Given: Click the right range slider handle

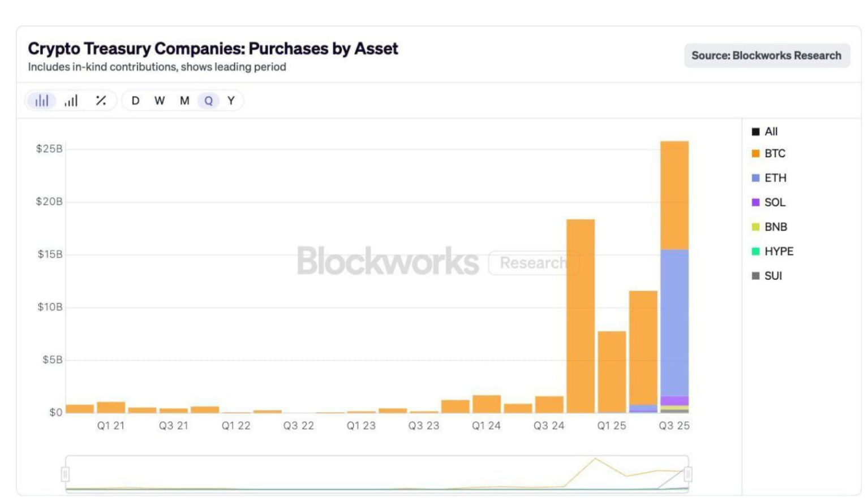Looking at the screenshot, I should pyautogui.click(x=688, y=474).
